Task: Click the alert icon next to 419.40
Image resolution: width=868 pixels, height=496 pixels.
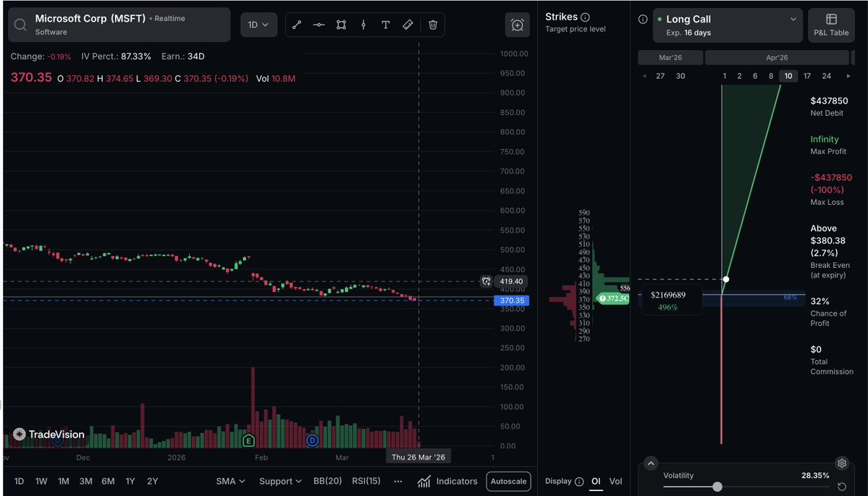Action: pyautogui.click(x=486, y=281)
